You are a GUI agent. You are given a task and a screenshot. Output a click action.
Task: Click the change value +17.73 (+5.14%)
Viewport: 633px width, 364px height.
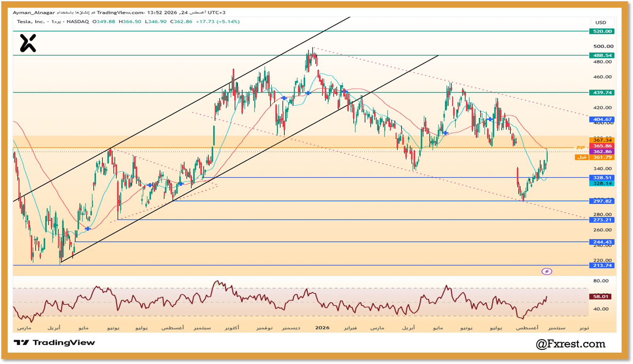[x=218, y=22]
